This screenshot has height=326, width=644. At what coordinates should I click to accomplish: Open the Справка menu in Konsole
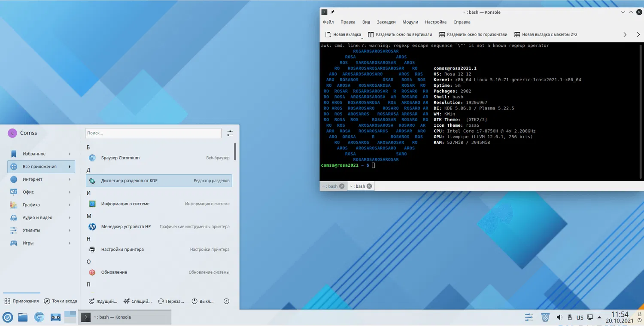(462, 22)
